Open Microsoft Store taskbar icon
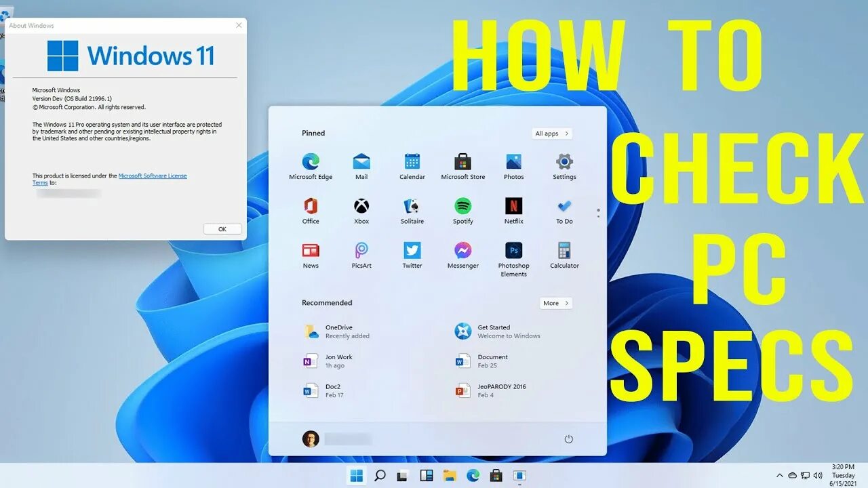 point(496,476)
